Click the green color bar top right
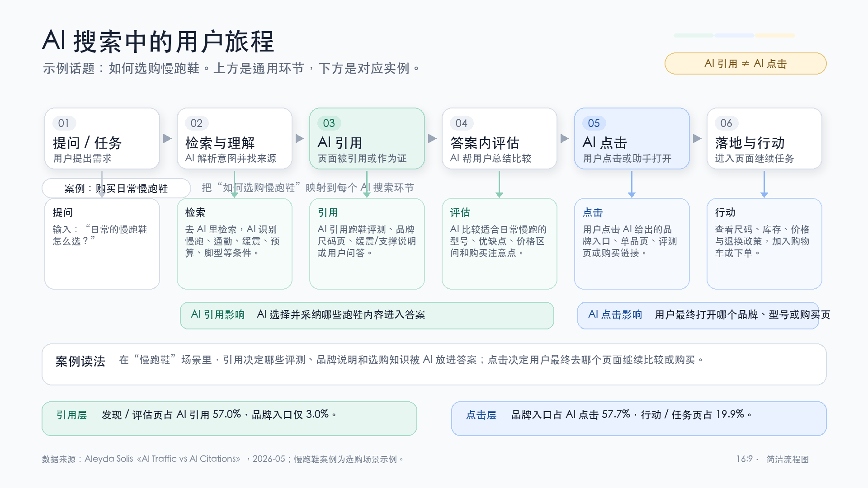868x488 pixels. click(693, 35)
